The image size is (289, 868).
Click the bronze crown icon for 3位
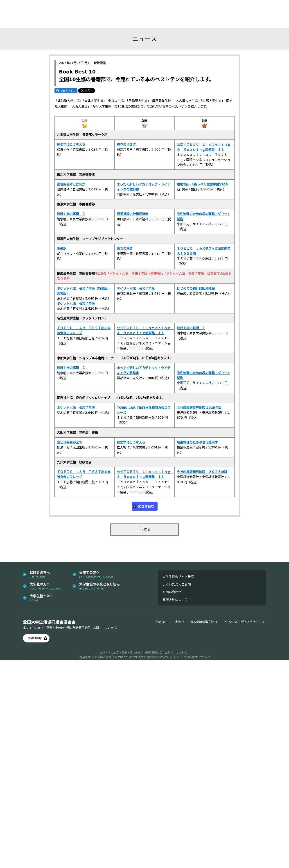(204, 126)
